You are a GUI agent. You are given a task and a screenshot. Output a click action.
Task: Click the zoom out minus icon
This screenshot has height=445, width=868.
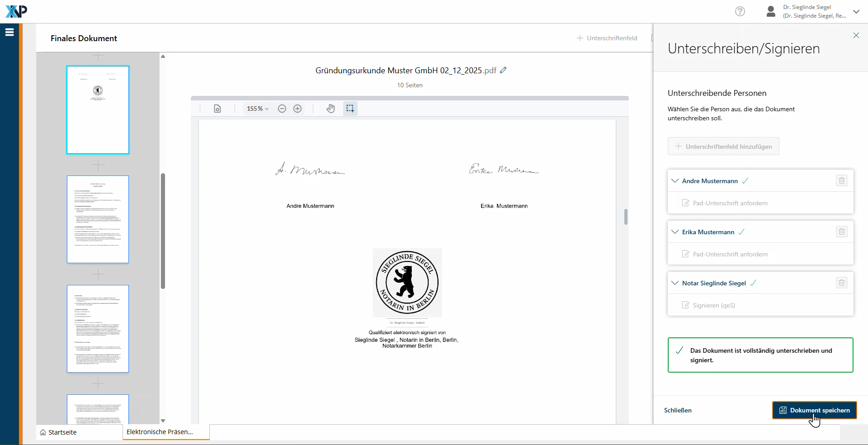(282, 109)
